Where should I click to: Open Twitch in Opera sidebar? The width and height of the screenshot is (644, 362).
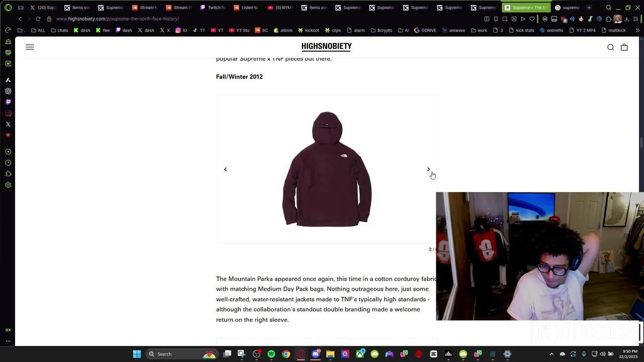(x=8, y=102)
